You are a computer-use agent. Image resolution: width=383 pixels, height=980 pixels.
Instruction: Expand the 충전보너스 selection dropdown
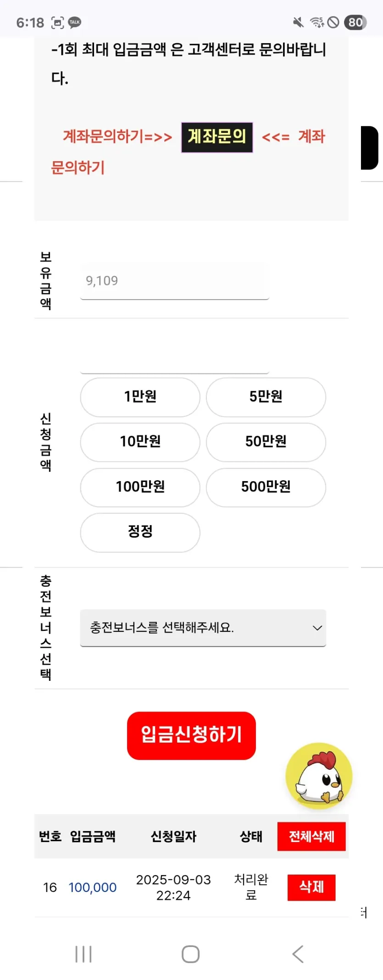tap(203, 628)
